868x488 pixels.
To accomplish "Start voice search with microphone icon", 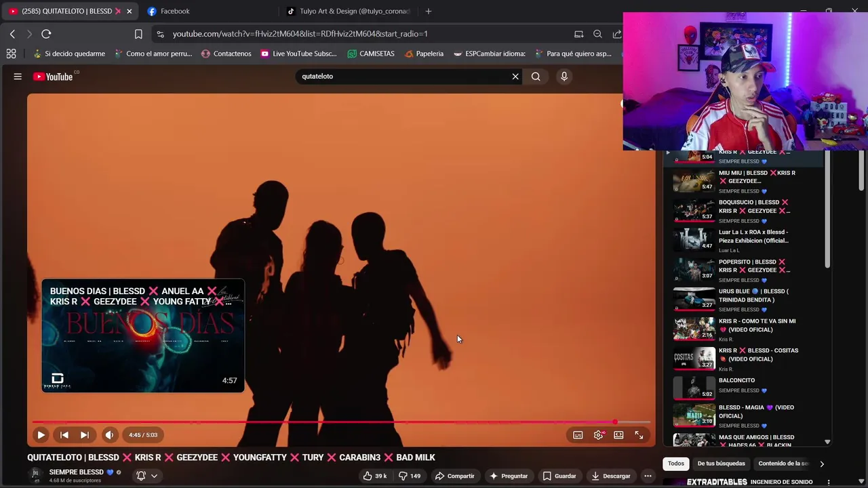I will (x=564, y=77).
